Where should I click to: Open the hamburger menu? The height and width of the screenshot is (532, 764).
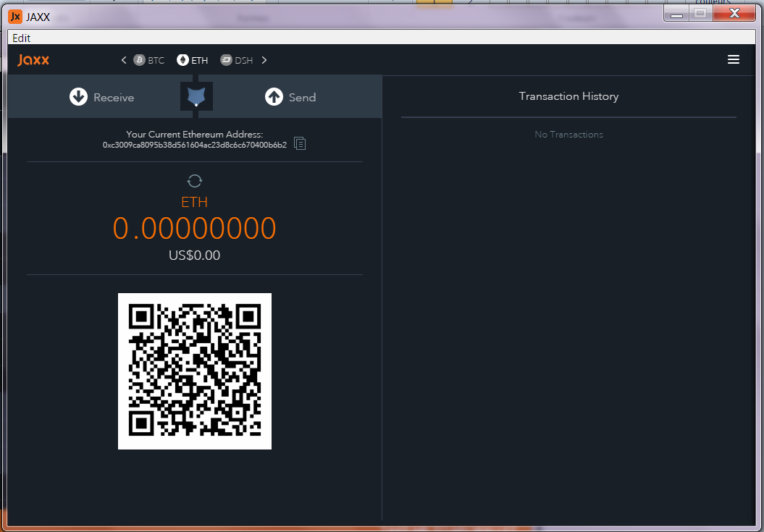point(734,59)
